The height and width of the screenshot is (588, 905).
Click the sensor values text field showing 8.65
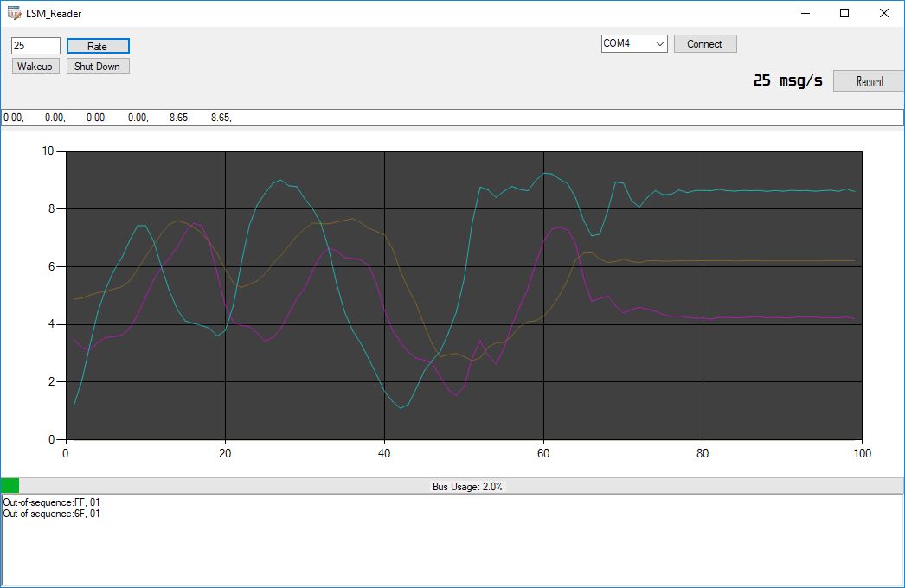(x=452, y=118)
